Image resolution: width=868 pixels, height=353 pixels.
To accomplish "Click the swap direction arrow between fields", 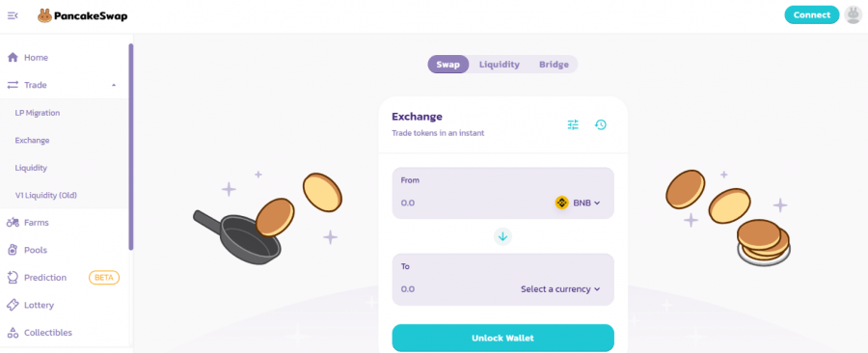I will (x=502, y=237).
